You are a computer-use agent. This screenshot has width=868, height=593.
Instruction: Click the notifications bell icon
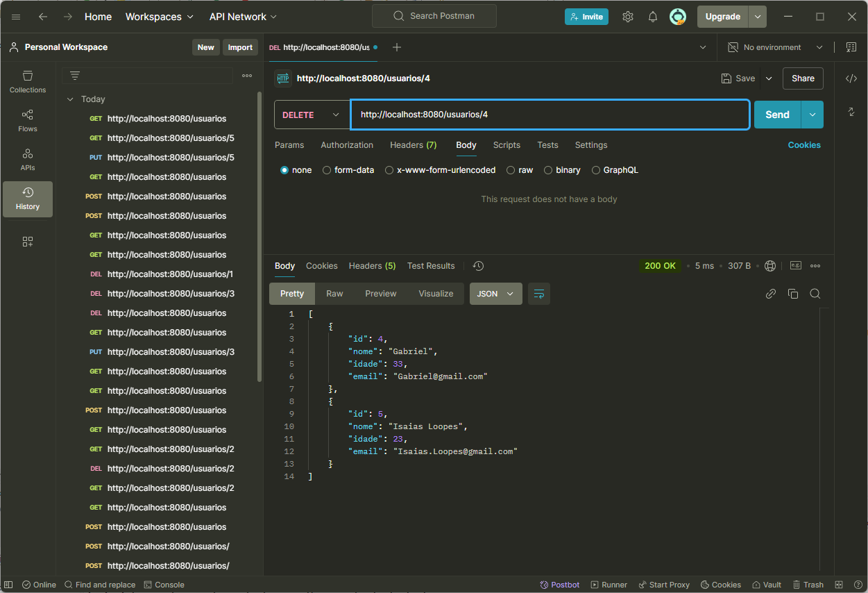tap(652, 17)
